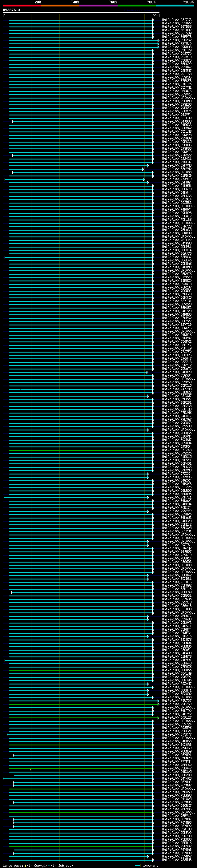Select the UniRef100_Q09533 label
This screenshot has height=868, width=197.
(177, 426)
